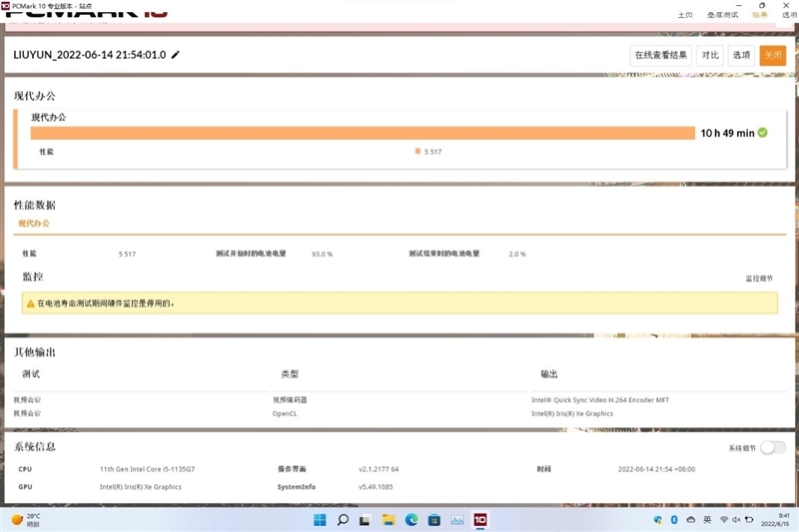
Task: Click the Intel Quick Sync Video H.264 Encoder MFT entry
Action: point(600,400)
